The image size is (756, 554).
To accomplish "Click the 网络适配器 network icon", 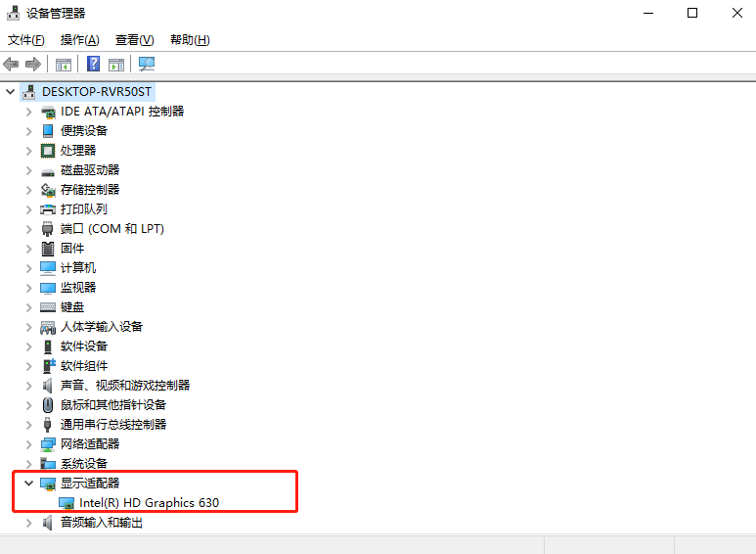I will (x=48, y=444).
